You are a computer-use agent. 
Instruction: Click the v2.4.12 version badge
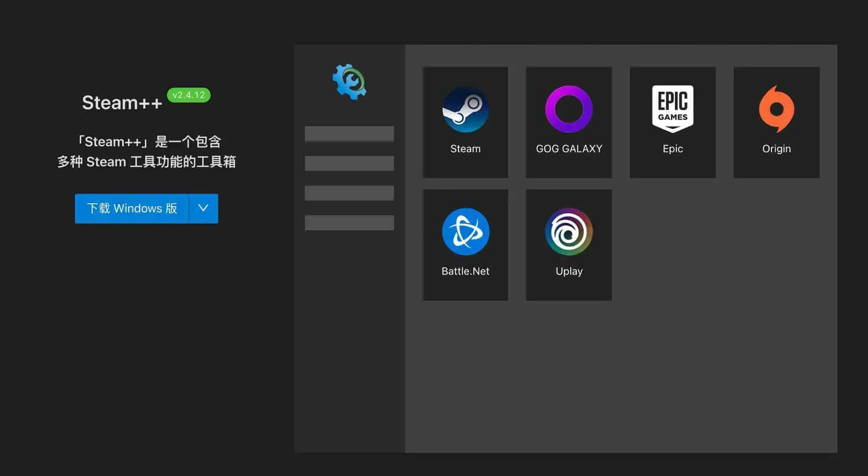point(188,95)
